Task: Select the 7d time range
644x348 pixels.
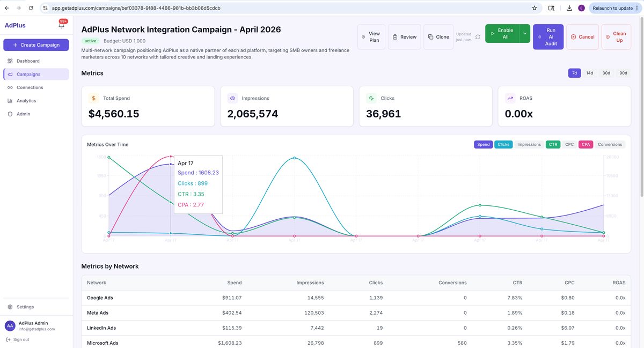Action: point(574,73)
